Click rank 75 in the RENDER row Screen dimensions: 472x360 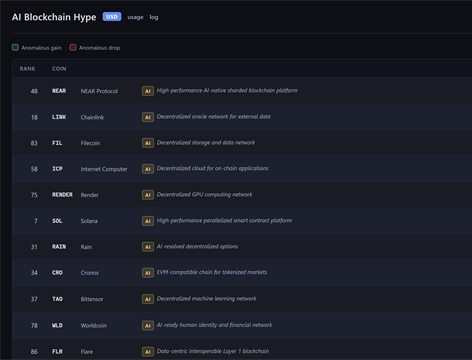point(34,195)
